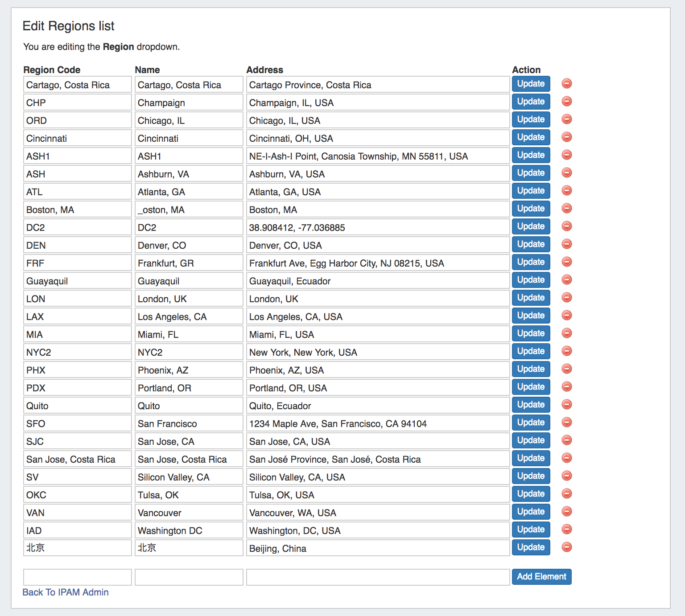
Task: Delete the Cartago, Costa Rica region row
Action: click(x=566, y=84)
